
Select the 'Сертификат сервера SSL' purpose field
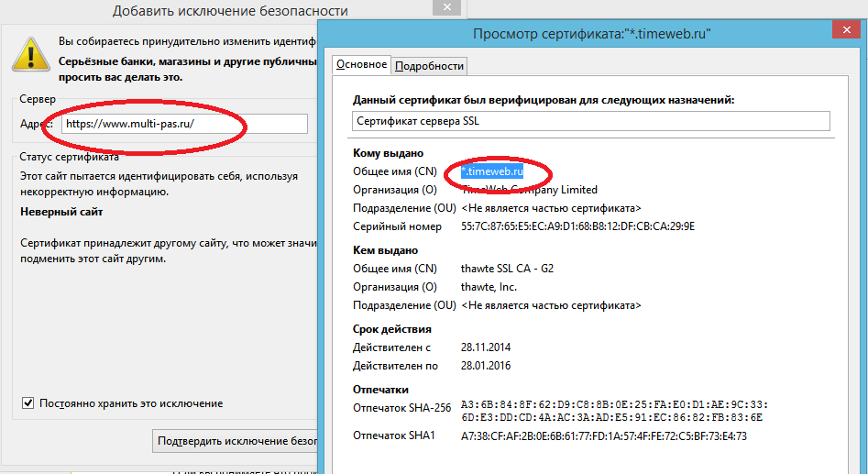click(590, 122)
